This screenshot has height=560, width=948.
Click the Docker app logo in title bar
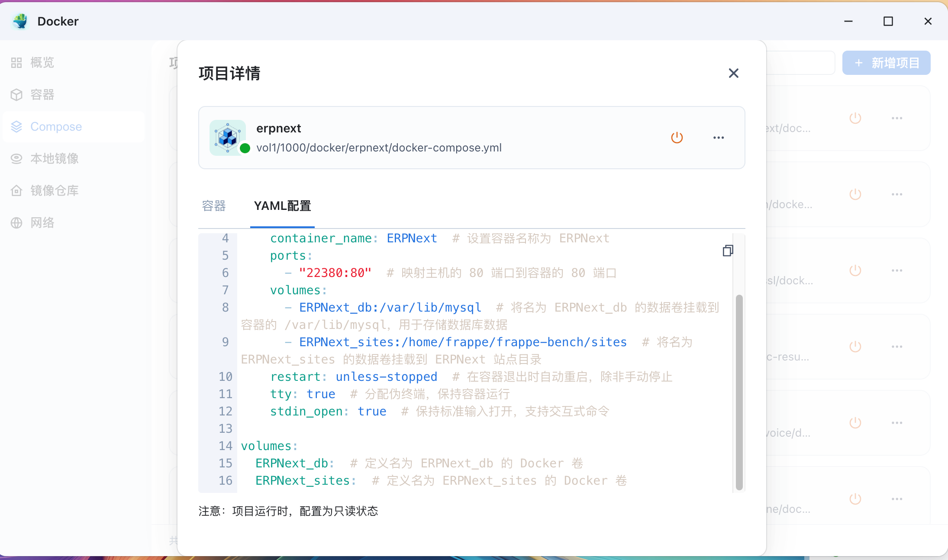point(20,21)
